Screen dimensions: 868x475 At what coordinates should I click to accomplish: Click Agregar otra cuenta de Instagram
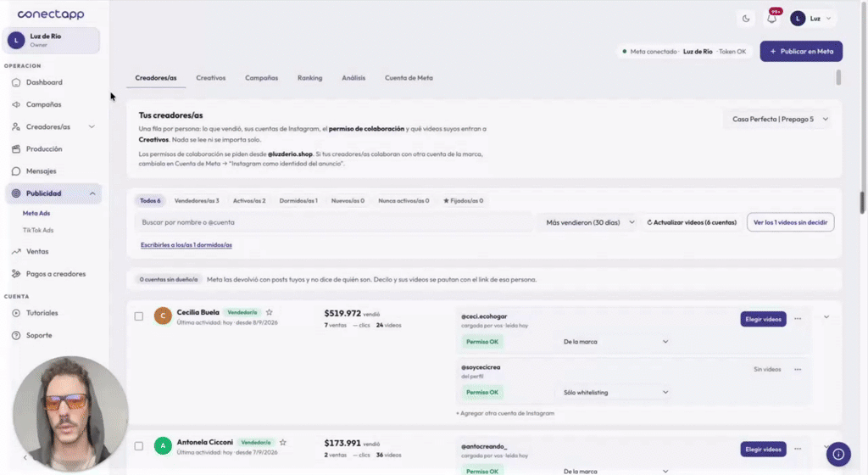505,413
